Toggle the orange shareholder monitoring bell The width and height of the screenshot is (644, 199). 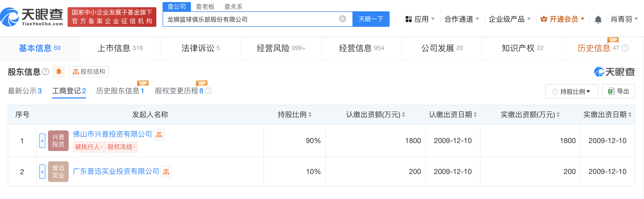tap(59, 71)
